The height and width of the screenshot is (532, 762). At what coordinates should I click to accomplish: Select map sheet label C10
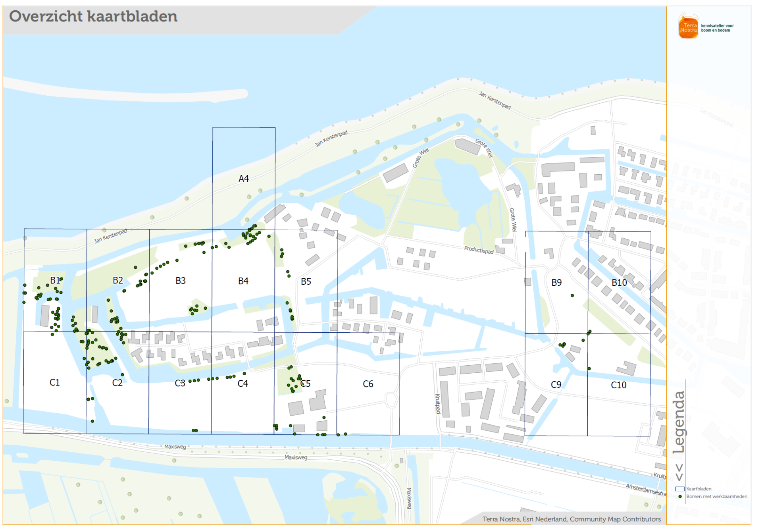(x=618, y=385)
